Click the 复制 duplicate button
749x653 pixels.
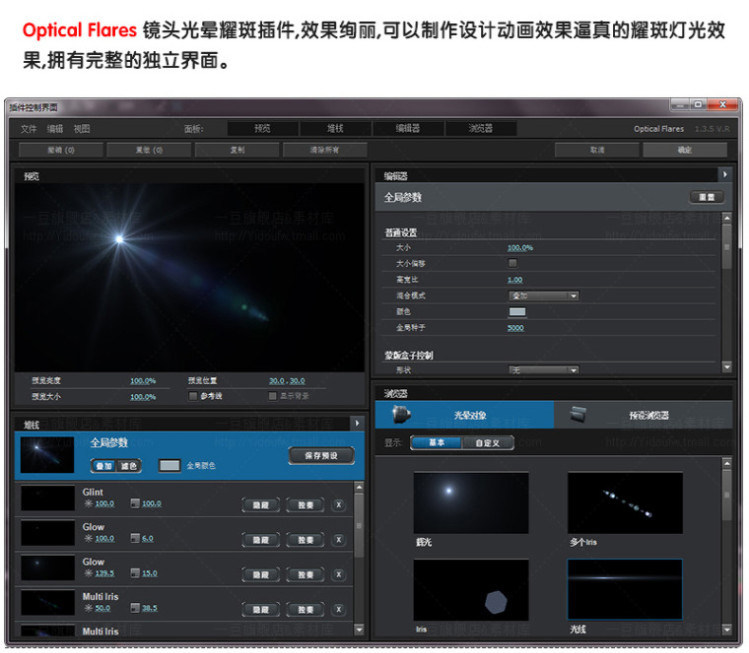point(237,150)
